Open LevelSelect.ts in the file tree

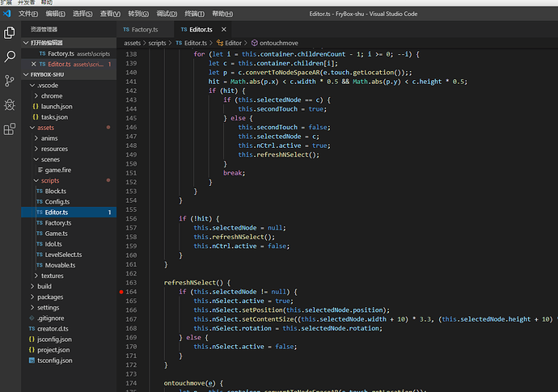pos(64,255)
